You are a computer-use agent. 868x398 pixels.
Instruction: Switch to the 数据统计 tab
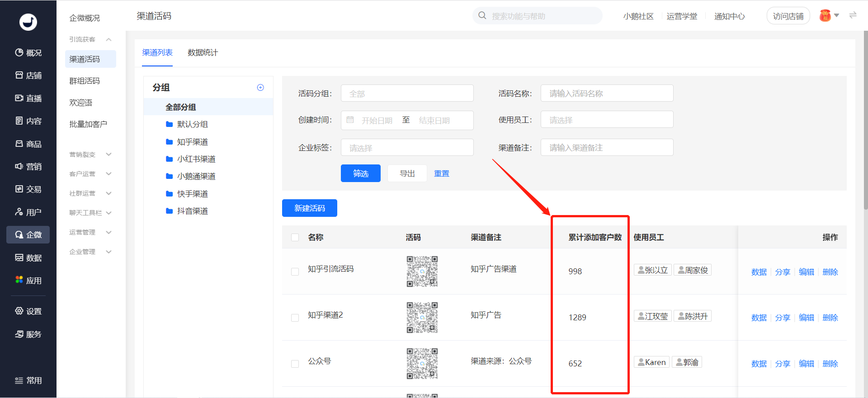[x=203, y=53]
